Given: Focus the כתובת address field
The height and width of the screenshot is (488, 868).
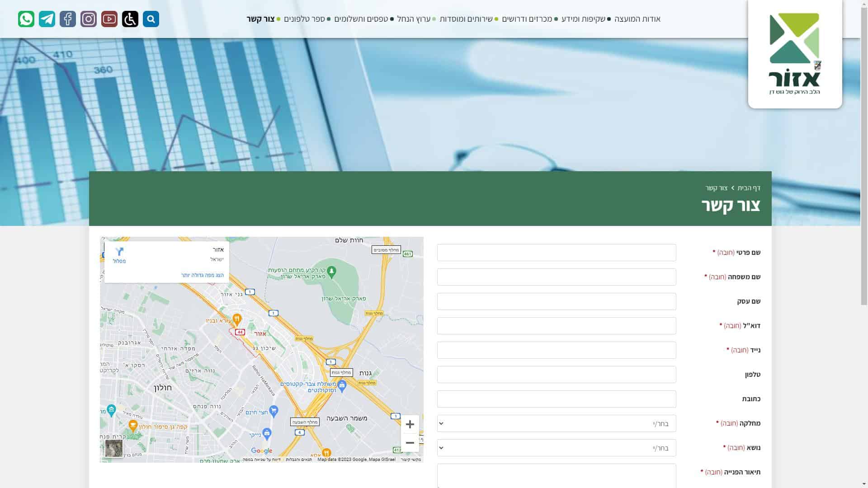Looking at the screenshot, I should [557, 399].
